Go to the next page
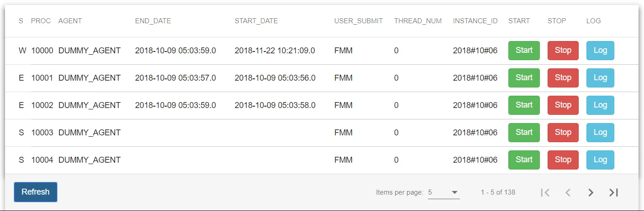Screen dimensions: 644x211 pyautogui.click(x=591, y=192)
